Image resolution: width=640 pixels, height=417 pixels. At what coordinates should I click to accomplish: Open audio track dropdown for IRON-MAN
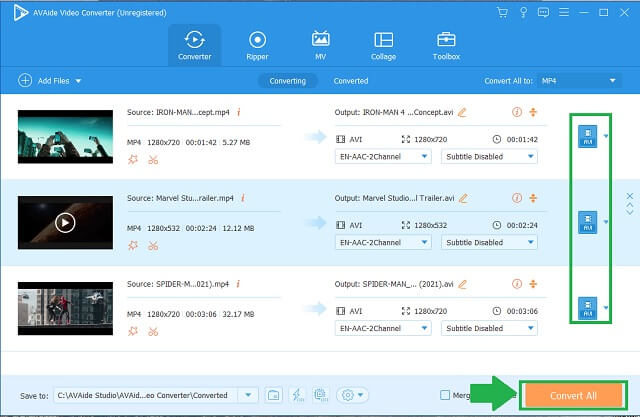[383, 156]
